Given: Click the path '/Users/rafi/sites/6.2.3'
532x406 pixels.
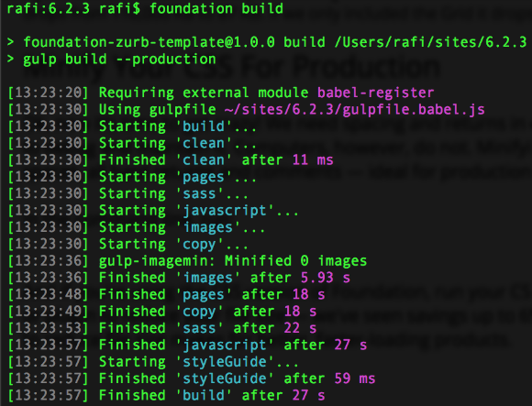Looking at the screenshot, I should click(430, 42).
